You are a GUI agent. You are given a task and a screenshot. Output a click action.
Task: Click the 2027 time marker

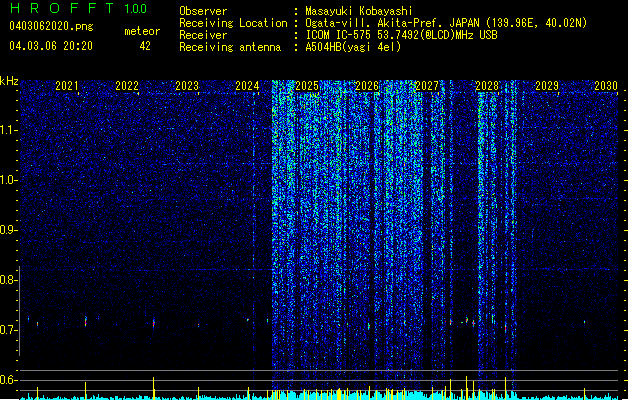(427, 86)
